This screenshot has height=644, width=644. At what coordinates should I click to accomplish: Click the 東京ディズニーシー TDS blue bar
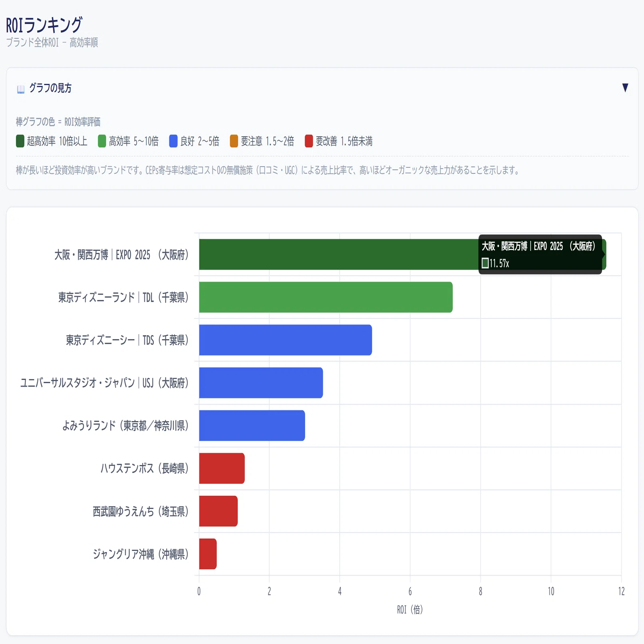286,340
